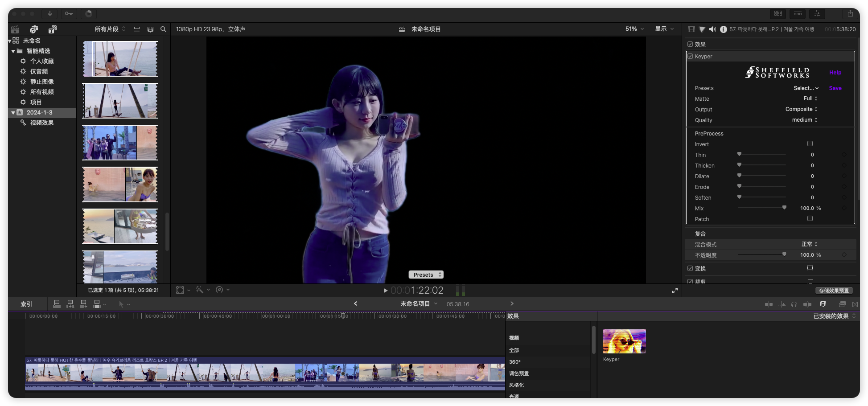Image resolution: width=868 pixels, height=406 pixels.
Task: Click the insert clip edit icon
Action: (70, 304)
